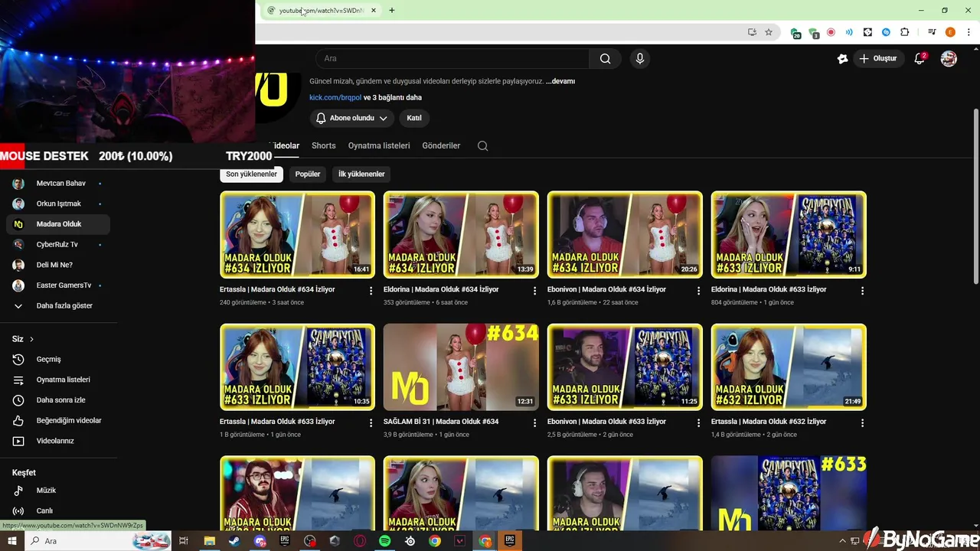Open Canlı under Keşfet
Screen dimensions: 980x551
58,510
